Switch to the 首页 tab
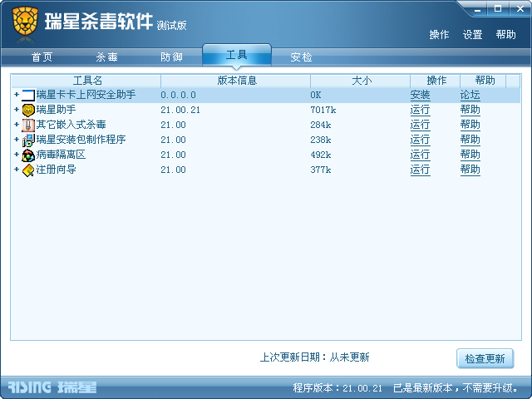This screenshot has height=399, width=532. 42,57
